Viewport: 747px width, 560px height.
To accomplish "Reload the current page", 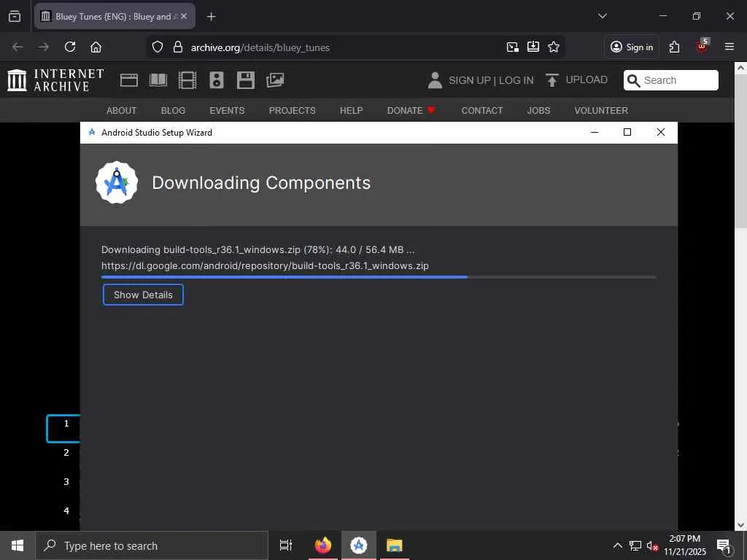I will [70, 47].
